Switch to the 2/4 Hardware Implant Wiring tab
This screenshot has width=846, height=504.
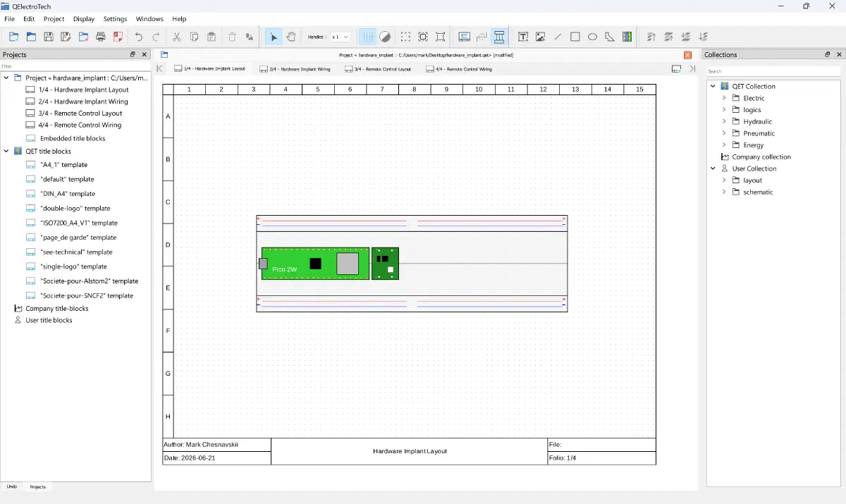click(x=295, y=69)
